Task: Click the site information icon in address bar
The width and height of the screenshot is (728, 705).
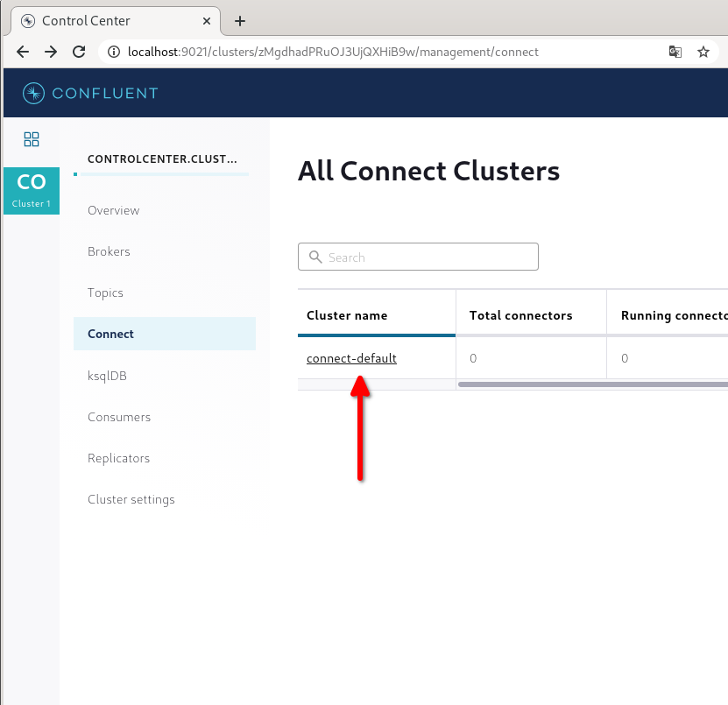Action: pyautogui.click(x=113, y=52)
